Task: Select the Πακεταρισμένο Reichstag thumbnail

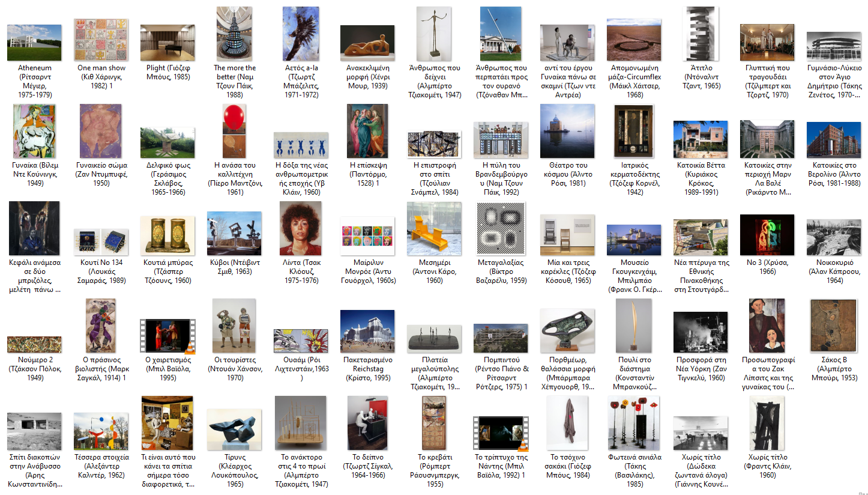Action: point(367,332)
